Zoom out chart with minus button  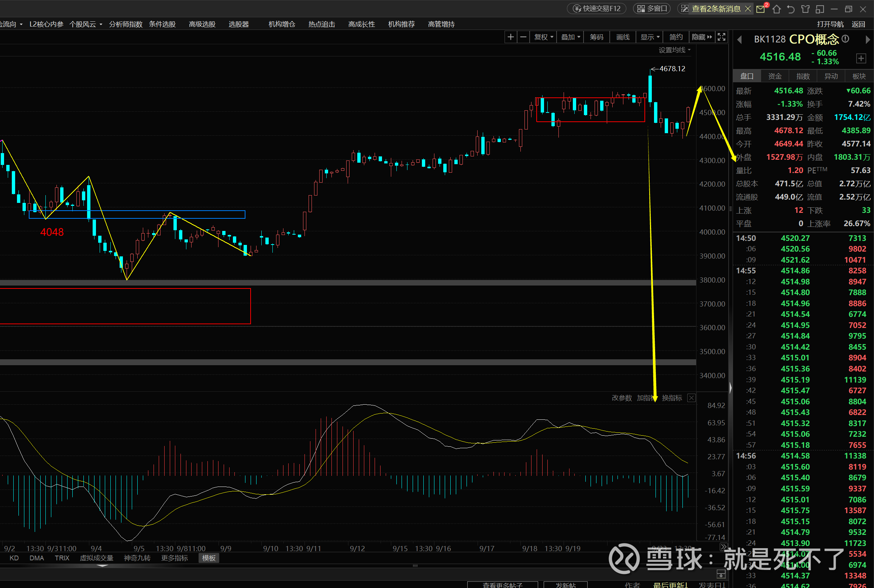click(x=523, y=37)
